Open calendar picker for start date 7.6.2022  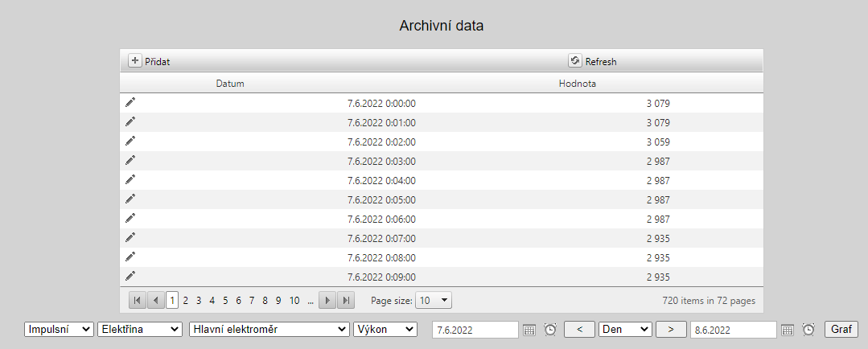pyautogui.click(x=529, y=330)
